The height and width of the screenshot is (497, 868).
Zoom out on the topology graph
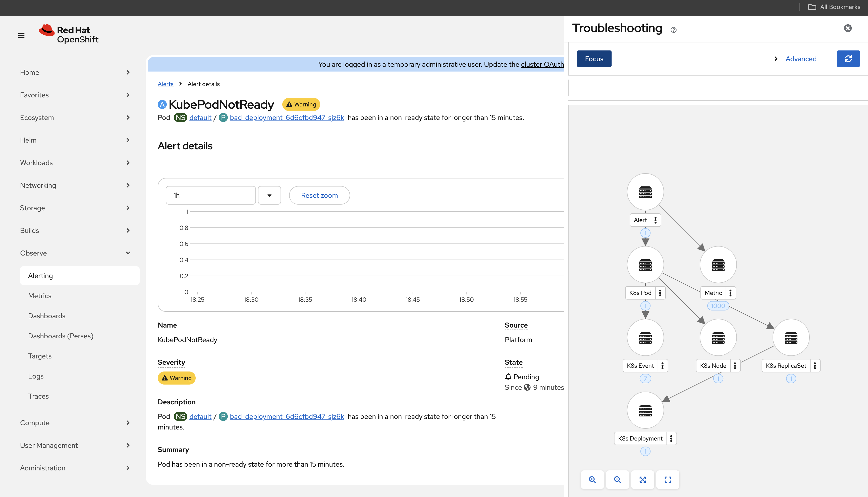pos(617,480)
